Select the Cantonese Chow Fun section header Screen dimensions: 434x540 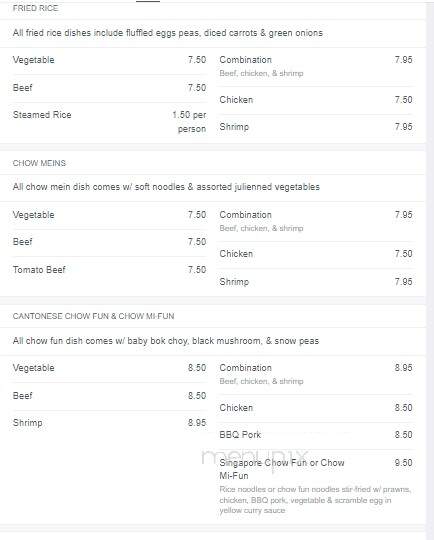93,316
